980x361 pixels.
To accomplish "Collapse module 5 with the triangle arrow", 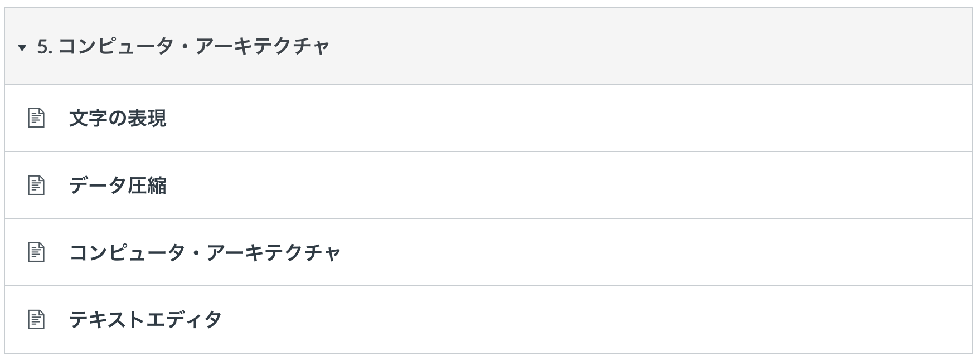I will [x=22, y=48].
